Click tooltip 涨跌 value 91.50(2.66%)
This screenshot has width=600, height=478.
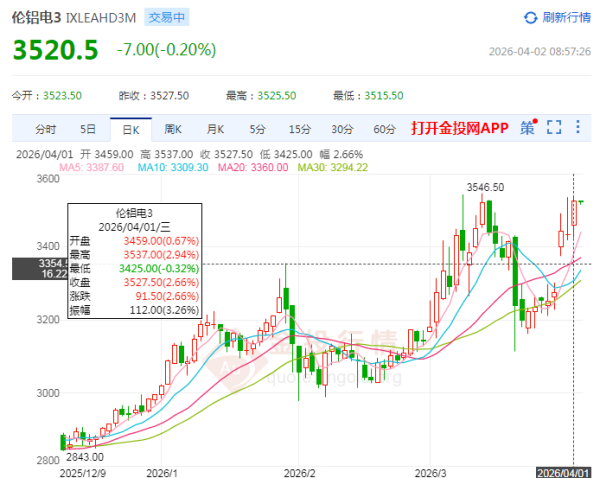coord(167,296)
